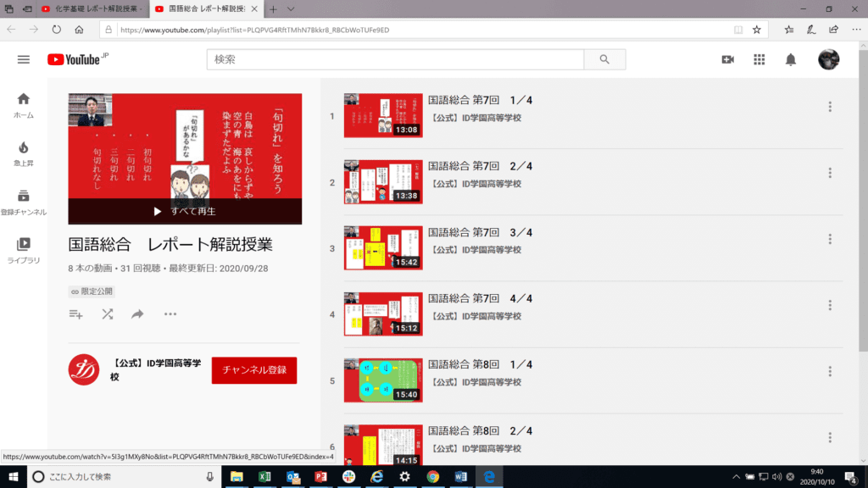Share this page from the browser toolbar

click(834, 30)
